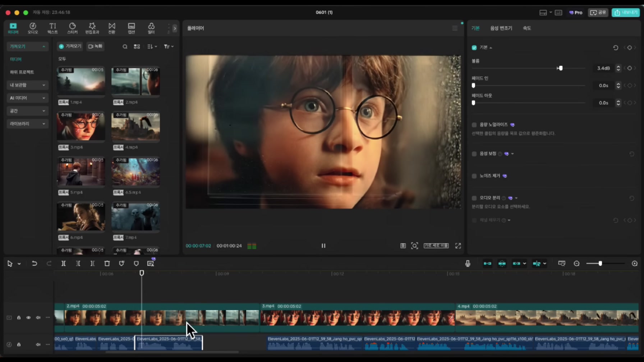Open the 편집효과 (Effects) star icon
Screen dimensions: 644x362
pyautogui.click(x=92, y=28)
